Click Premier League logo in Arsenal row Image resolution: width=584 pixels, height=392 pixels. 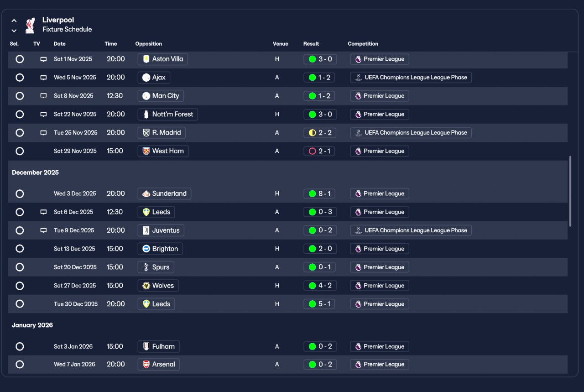click(x=358, y=364)
